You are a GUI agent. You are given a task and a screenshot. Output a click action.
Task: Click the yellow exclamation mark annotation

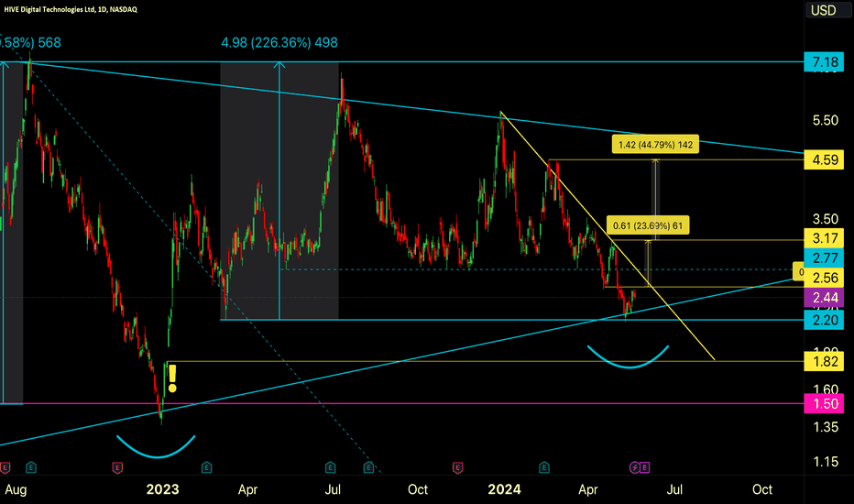(172, 378)
